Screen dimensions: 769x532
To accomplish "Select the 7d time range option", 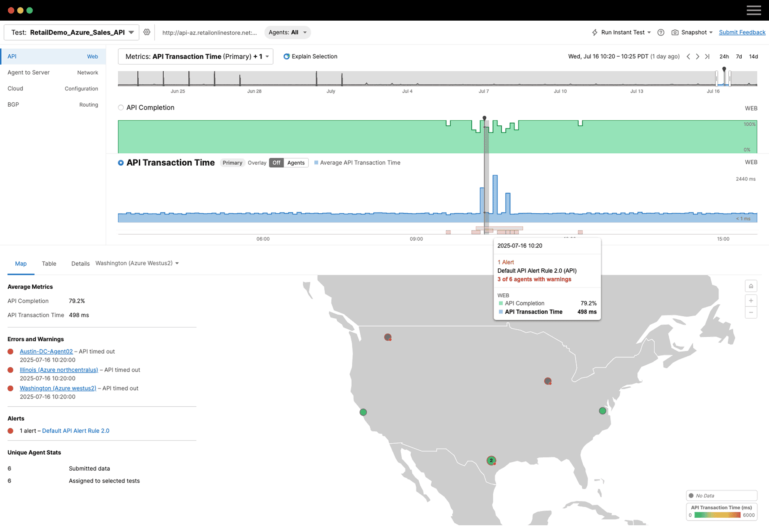I will (x=738, y=56).
